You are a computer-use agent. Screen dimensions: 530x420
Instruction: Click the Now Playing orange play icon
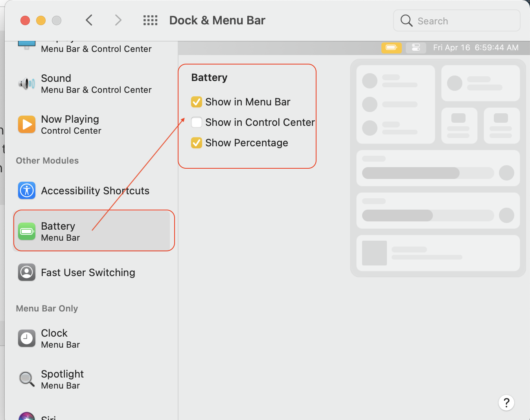pos(27,124)
